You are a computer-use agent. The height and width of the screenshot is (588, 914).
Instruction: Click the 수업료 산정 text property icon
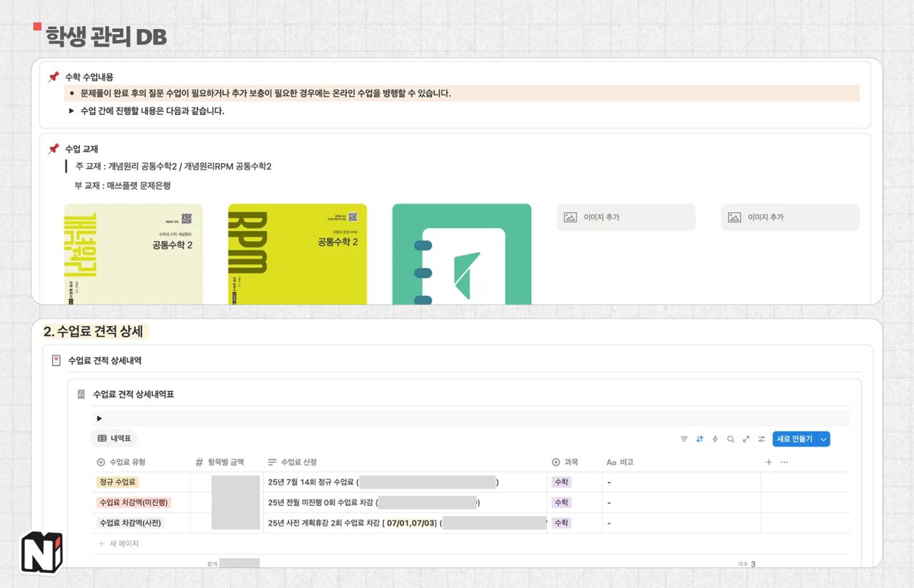272,462
